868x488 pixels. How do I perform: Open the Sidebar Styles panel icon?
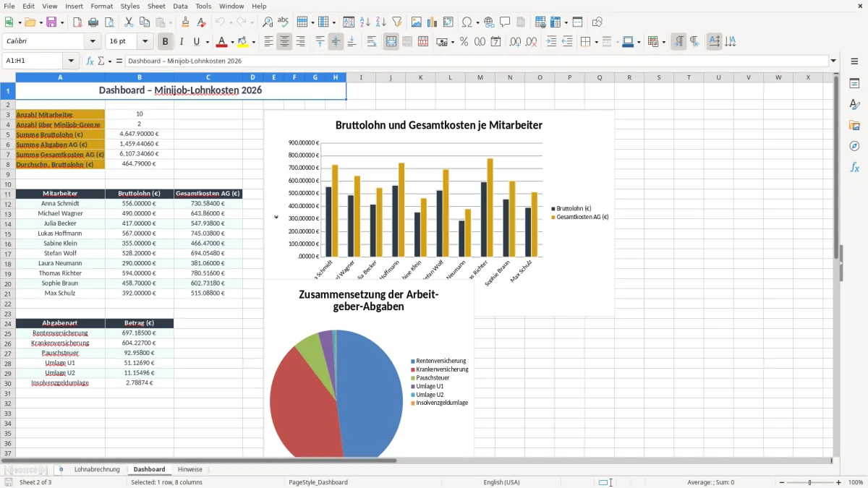coord(854,105)
